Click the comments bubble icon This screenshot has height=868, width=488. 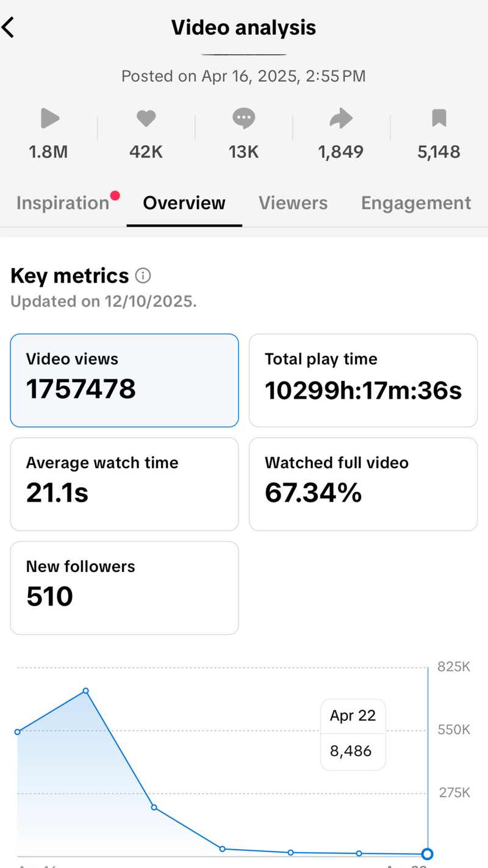(243, 118)
